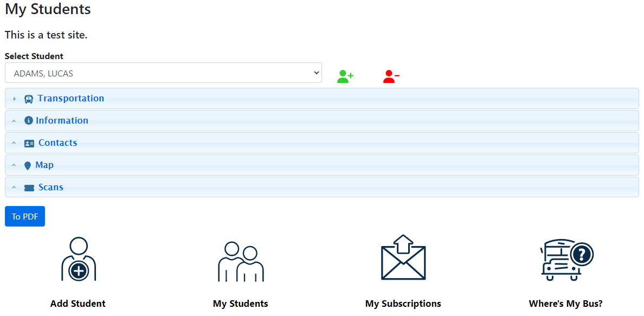Image resolution: width=644 pixels, height=316 pixels.
Task: Click the bus icon beside Transportation
Action: (x=29, y=99)
